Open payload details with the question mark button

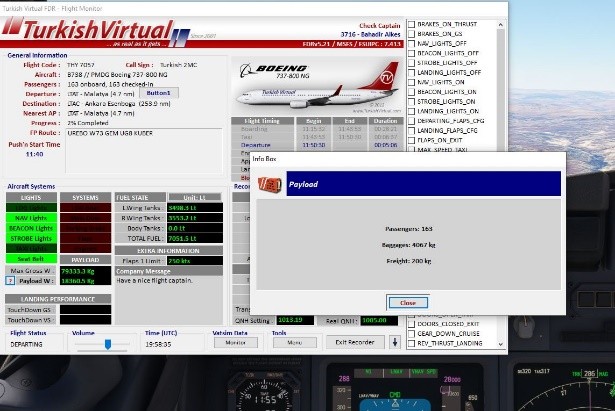(x=11, y=281)
